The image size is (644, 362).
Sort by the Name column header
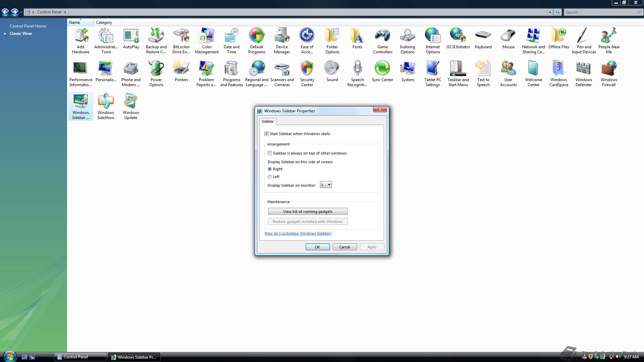(x=80, y=22)
